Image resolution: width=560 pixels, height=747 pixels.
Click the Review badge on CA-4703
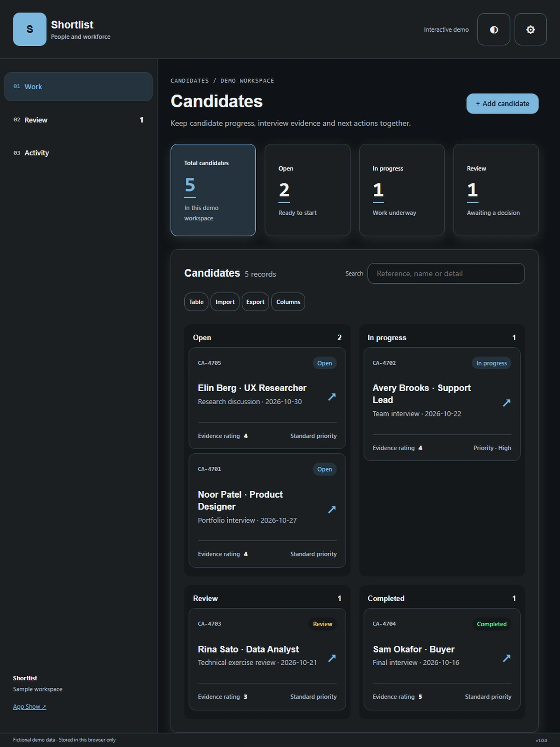(322, 624)
